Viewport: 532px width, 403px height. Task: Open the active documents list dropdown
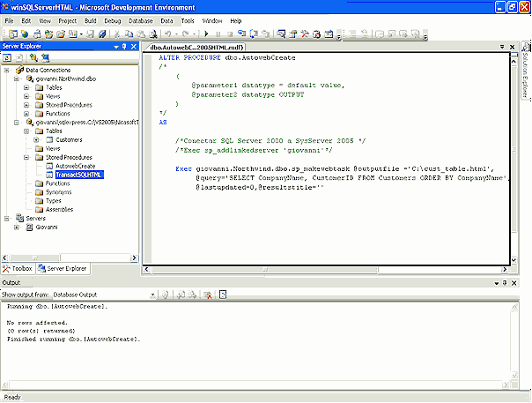[x=502, y=47]
